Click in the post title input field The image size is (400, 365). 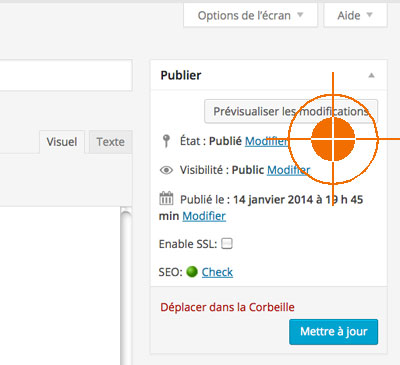click(x=66, y=75)
